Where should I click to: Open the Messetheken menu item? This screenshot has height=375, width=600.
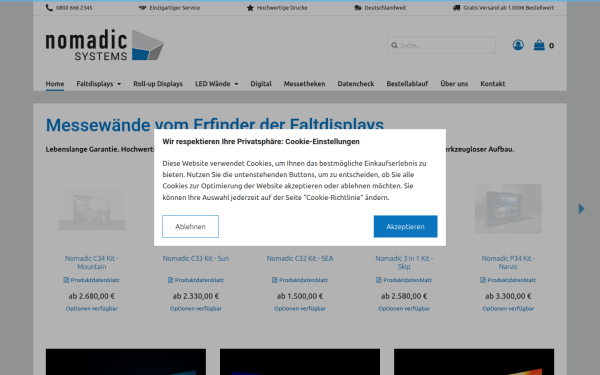[x=305, y=84]
